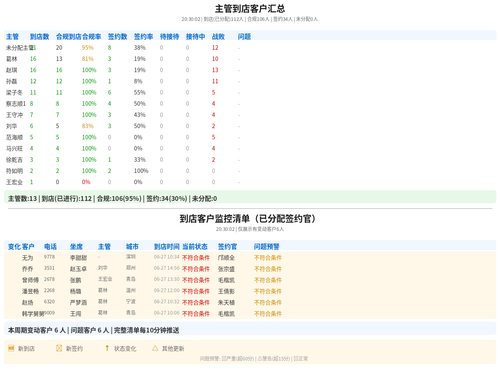Select the 到店时间 column header
500x381 pixels.
pyautogui.click(x=167, y=247)
